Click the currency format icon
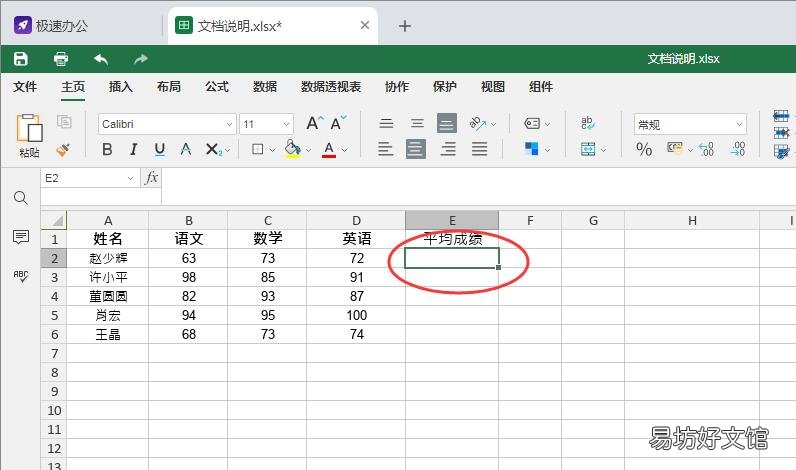The width and height of the screenshot is (796, 470). tap(674, 148)
